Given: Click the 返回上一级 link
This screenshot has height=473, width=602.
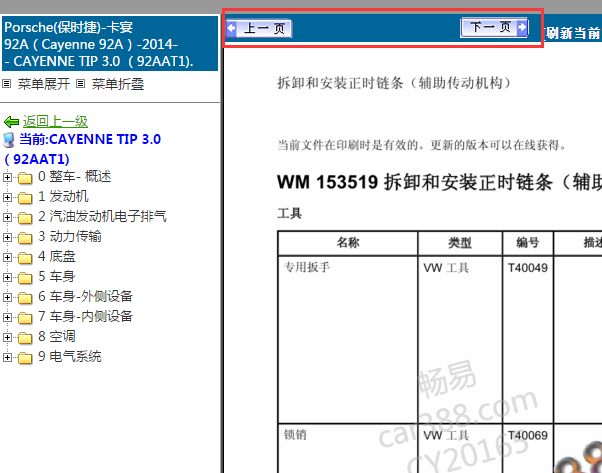Looking at the screenshot, I should [55, 121].
